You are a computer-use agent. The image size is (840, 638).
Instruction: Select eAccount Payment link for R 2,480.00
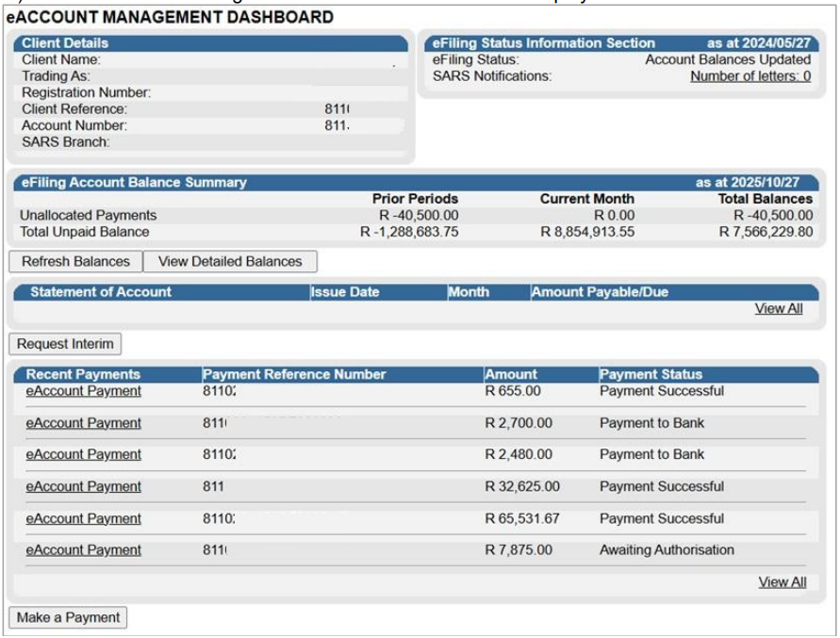(x=83, y=454)
